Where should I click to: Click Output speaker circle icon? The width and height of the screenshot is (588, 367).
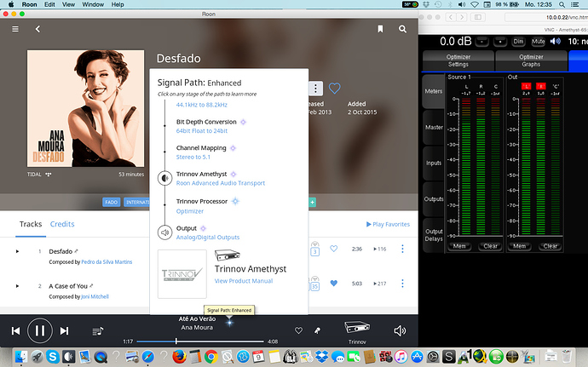[x=164, y=232]
